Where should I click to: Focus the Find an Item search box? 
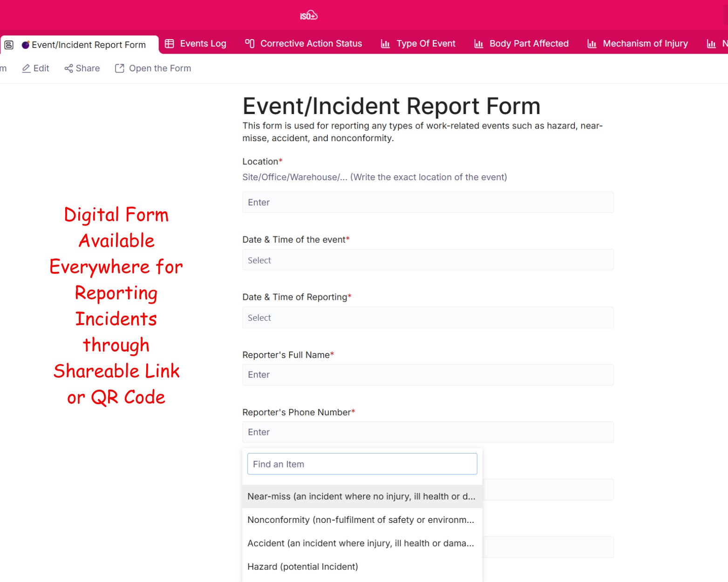tap(362, 464)
